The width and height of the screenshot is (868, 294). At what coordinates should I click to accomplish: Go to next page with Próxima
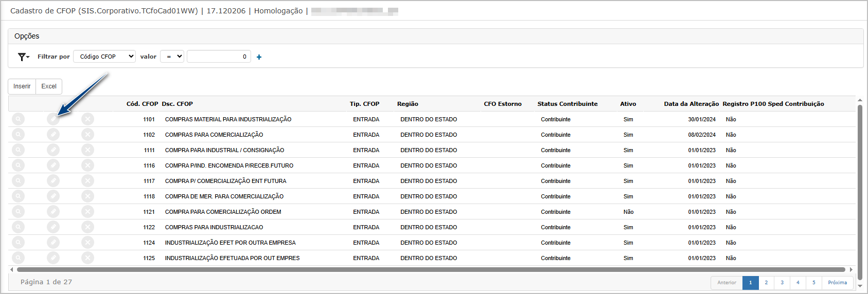[x=837, y=283]
